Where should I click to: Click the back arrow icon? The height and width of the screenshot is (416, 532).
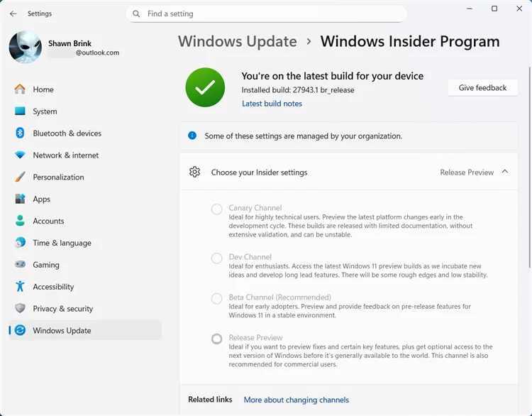13,13
